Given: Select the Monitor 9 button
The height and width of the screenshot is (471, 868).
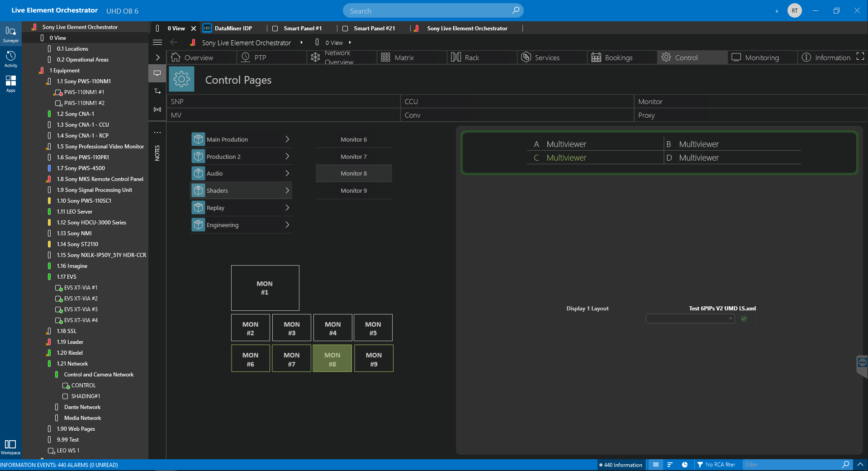Looking at the screenshot, I should coord(354,190).
